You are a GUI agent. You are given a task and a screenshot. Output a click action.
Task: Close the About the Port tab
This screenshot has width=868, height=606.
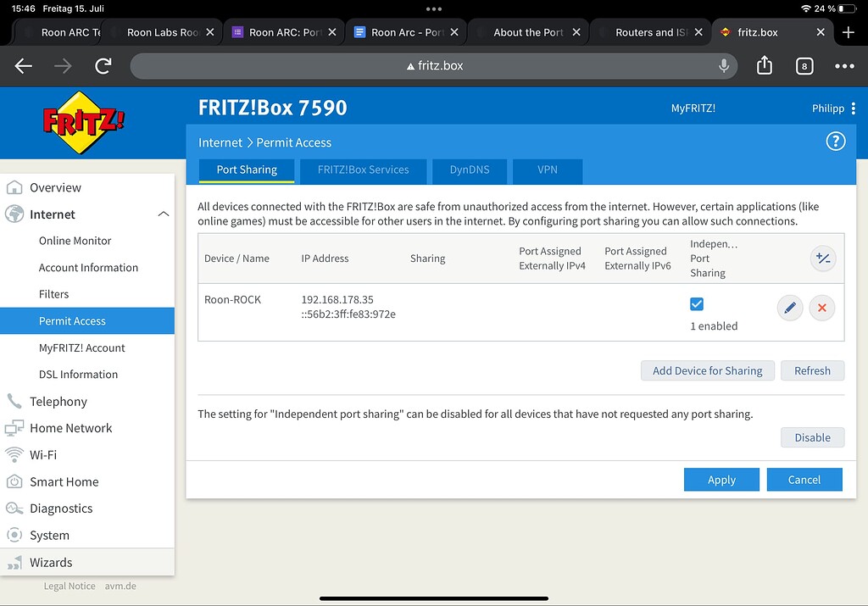click(x=576, y=32)
